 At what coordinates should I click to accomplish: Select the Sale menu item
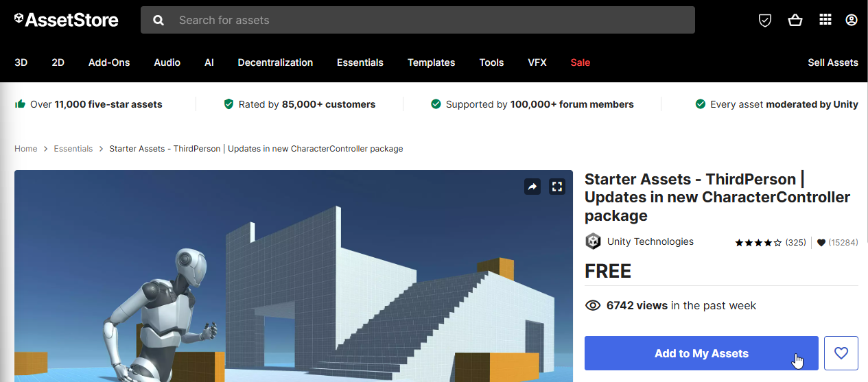pos(580,62)
